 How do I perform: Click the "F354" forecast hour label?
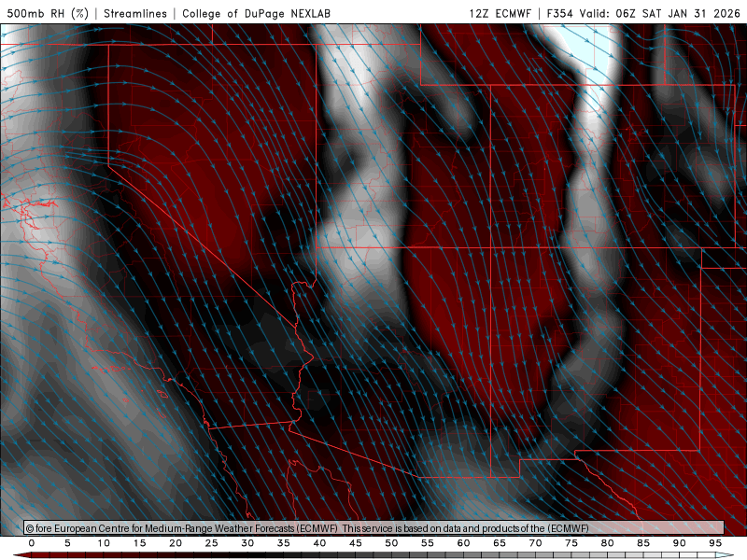(x=559, y=13)
